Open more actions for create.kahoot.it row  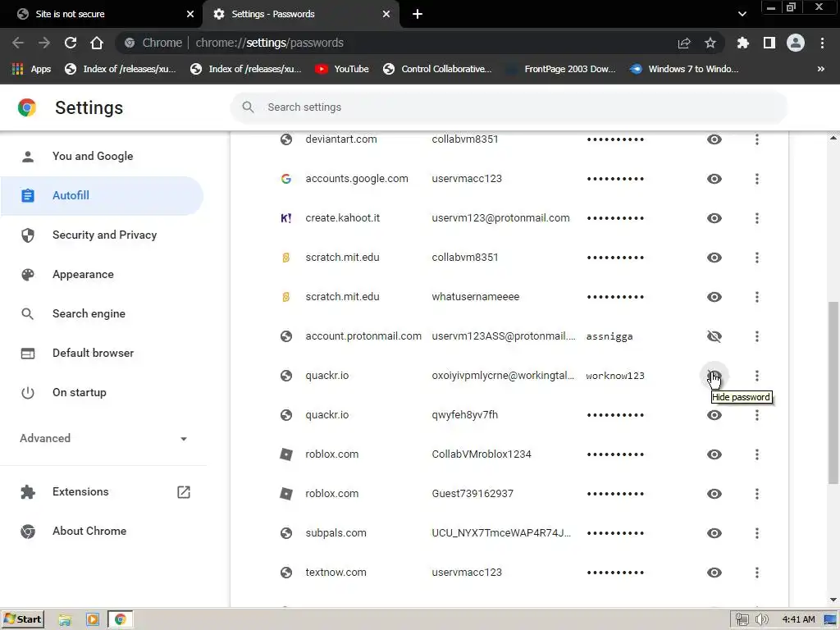coord(757,218)
